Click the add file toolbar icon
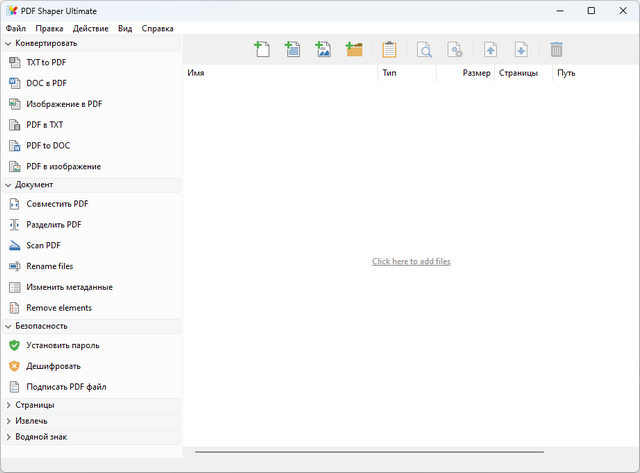 click(x=262, y=49)
